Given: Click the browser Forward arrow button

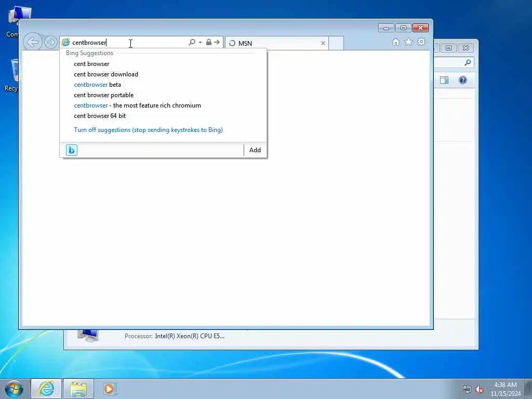Looking at the screenshot, I should click(x=50, y=43).
